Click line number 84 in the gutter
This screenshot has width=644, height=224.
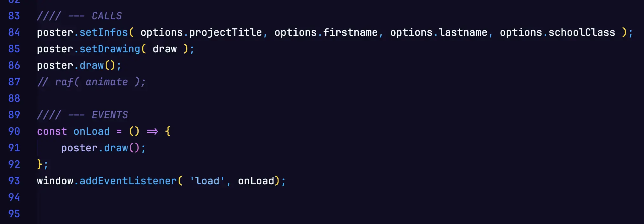pyautogui.click(x=14, y=32)
